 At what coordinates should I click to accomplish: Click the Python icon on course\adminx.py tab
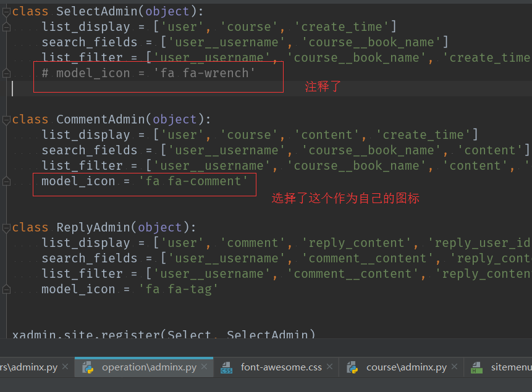coord(352,367)
